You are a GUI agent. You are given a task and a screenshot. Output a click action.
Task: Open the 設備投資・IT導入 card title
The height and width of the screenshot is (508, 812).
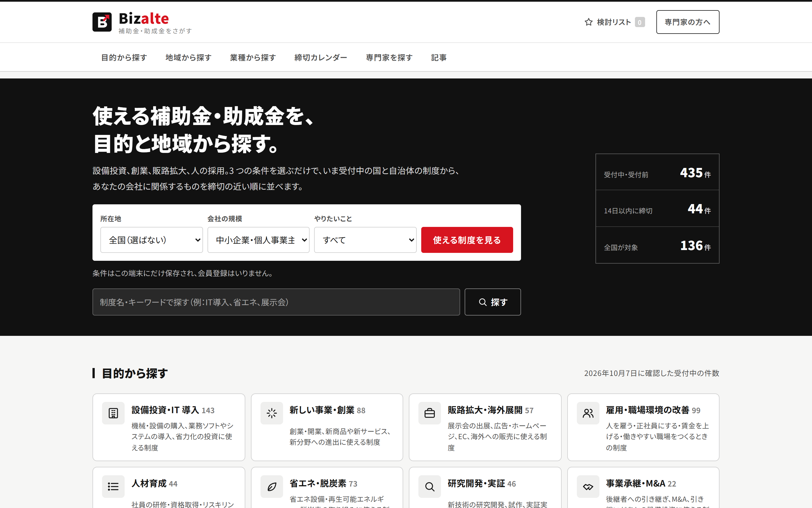click(165, 410)
